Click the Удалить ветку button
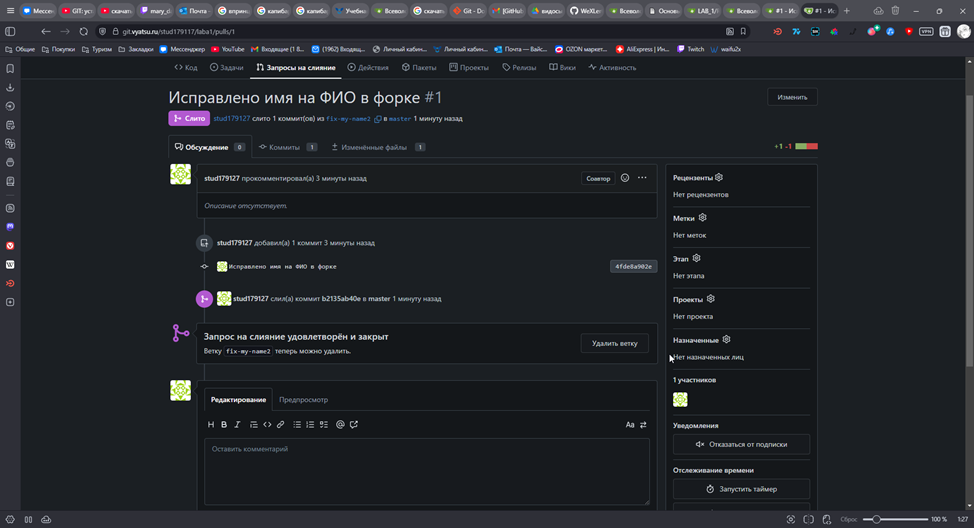 pyautogui.click(x=614, y=343)
